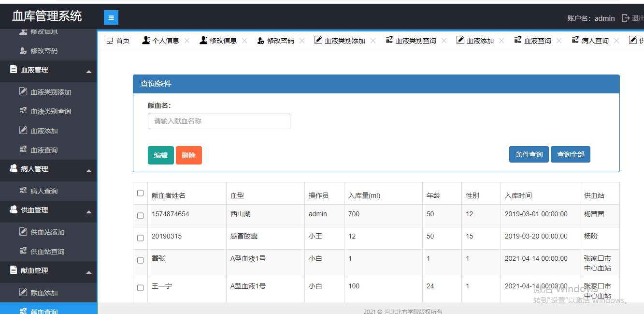Check the row for donor 20190315

(x=141, y=238)
